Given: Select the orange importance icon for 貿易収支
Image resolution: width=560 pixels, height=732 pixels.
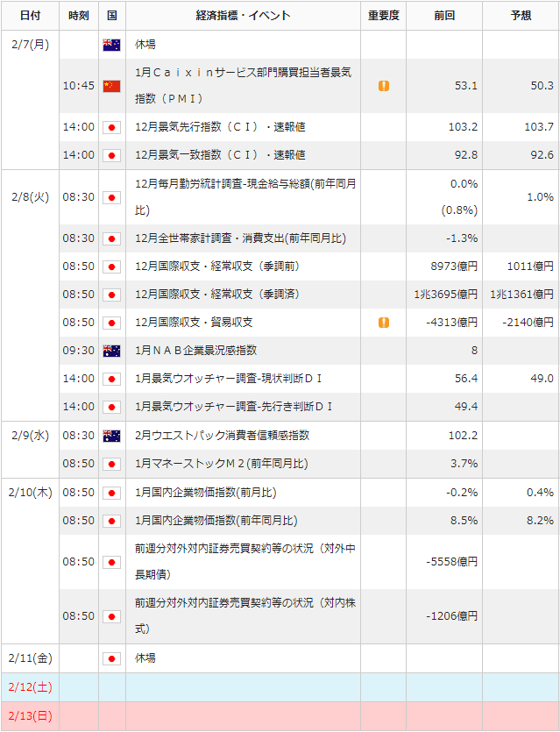Looking at the screenshot, I should pyautogui.click(x=384, y=323).
